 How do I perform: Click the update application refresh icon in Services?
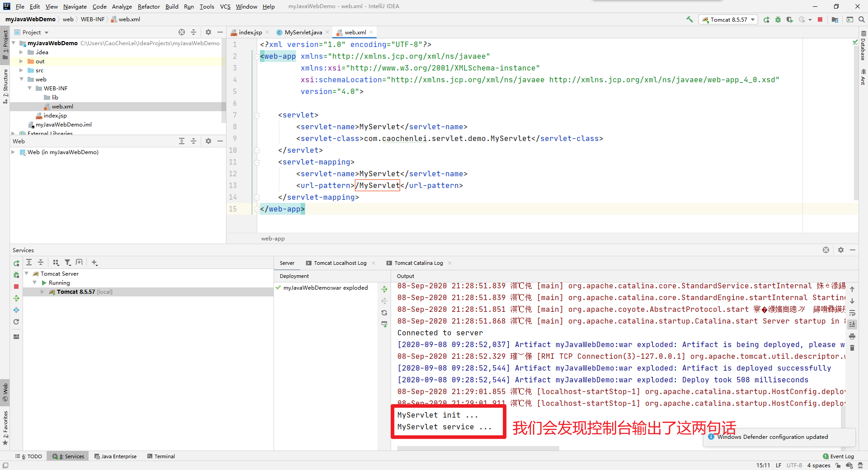pos(16,322)
